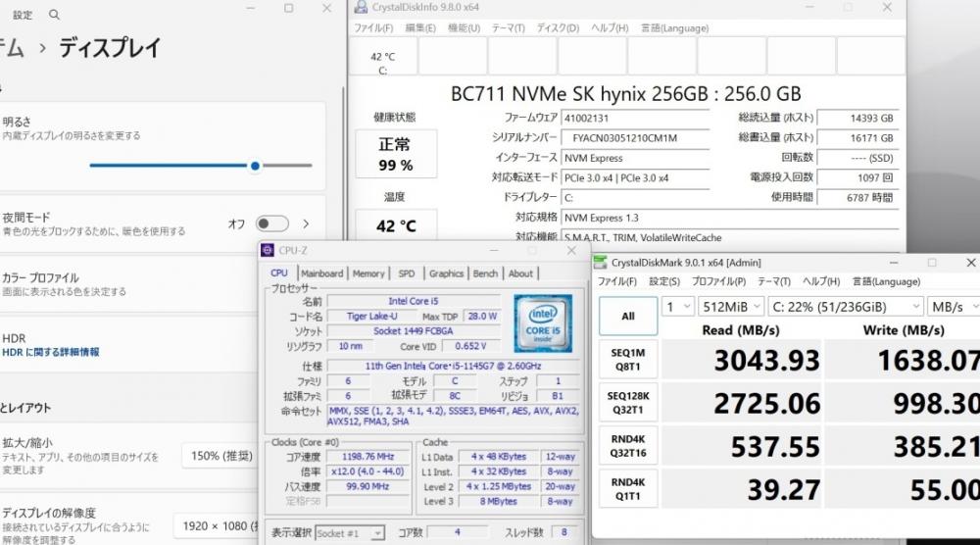Open 編集(E) menu in CrystalDiskInfo
980x545 pixels.
point(420,28)
